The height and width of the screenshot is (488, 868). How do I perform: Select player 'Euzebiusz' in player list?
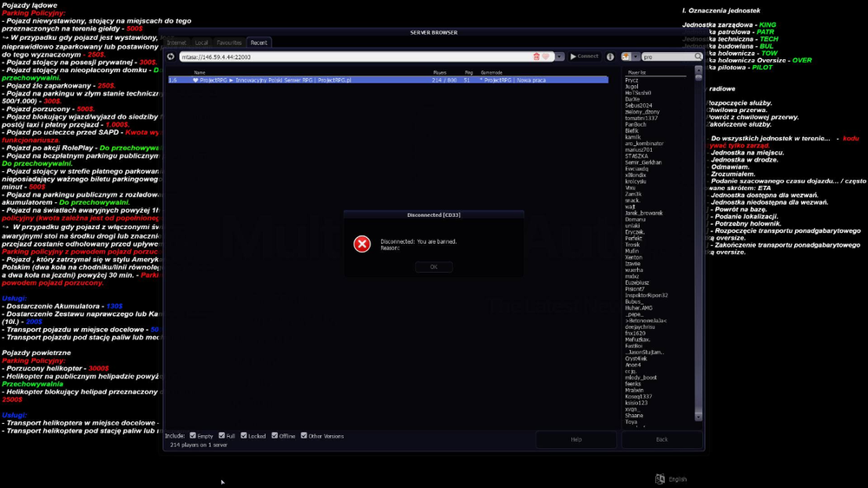(x=637, y=282)
